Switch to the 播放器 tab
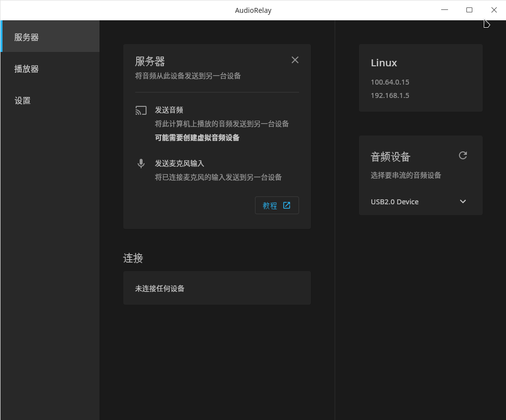The height and width of the screenshot is (420, 506). [x=50, y=68]
